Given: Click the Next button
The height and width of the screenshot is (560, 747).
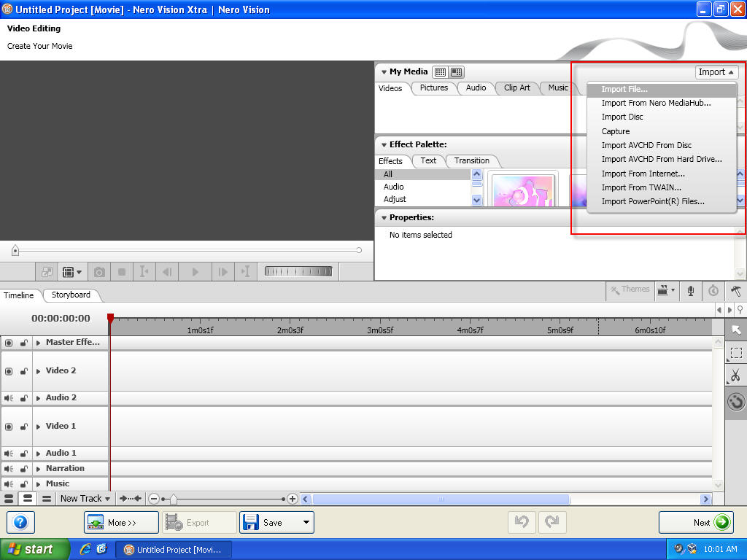Looking at the screenshot, I should 696,522.
